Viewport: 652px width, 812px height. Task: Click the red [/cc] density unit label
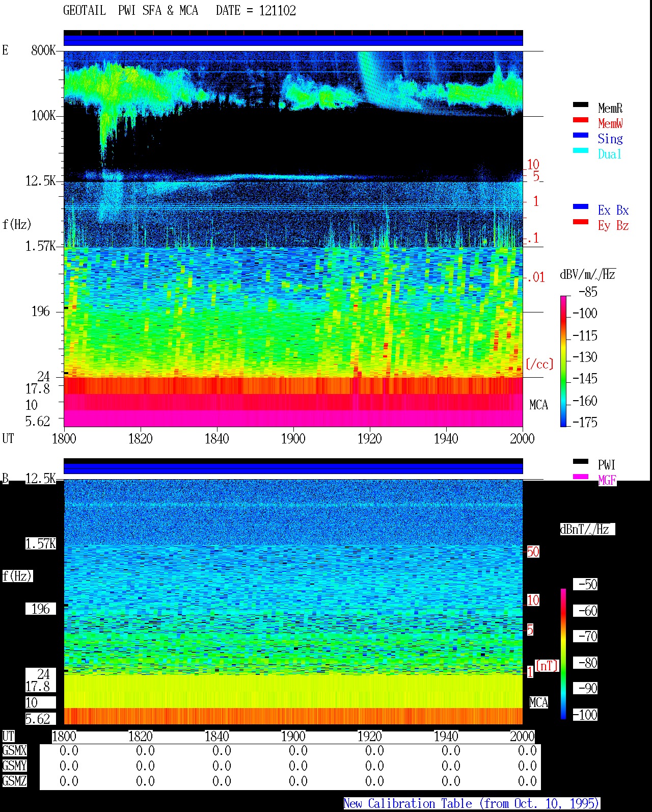pos(539,364)
